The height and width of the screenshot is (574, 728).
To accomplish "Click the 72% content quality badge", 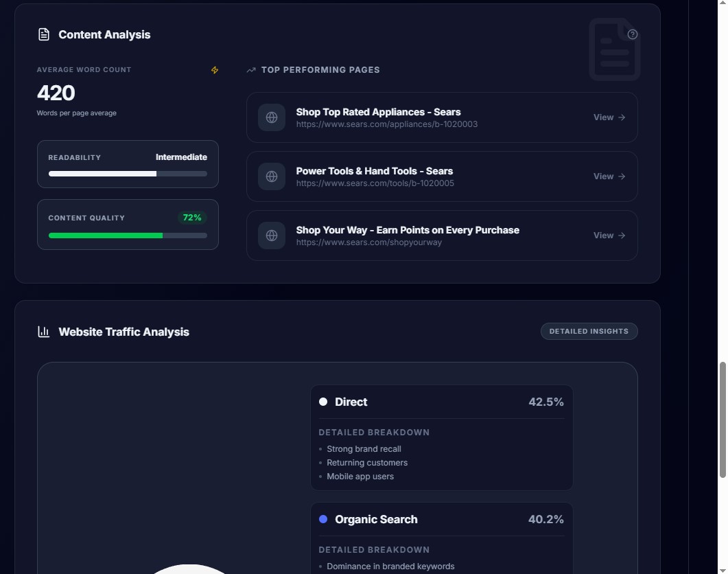I will (x=191, y=218).
